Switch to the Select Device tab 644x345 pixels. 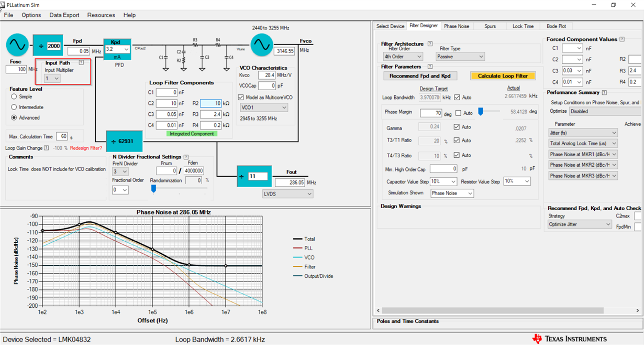[391, 26]
